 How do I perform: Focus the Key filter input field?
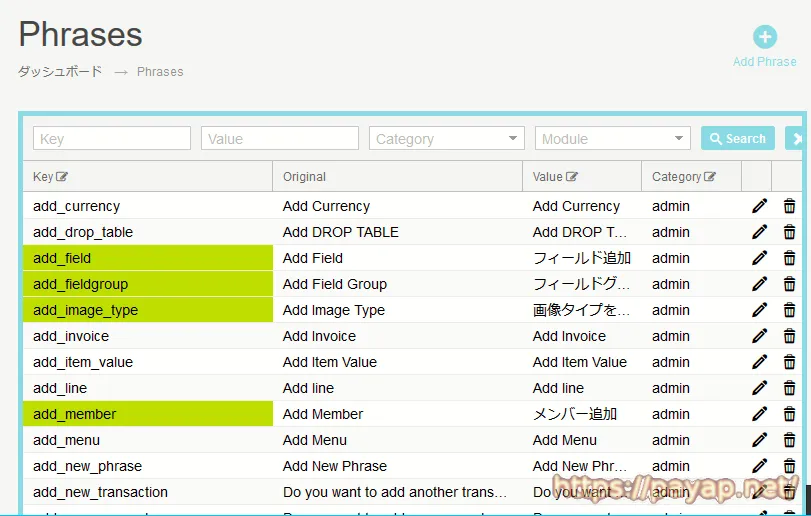point(112,139)
